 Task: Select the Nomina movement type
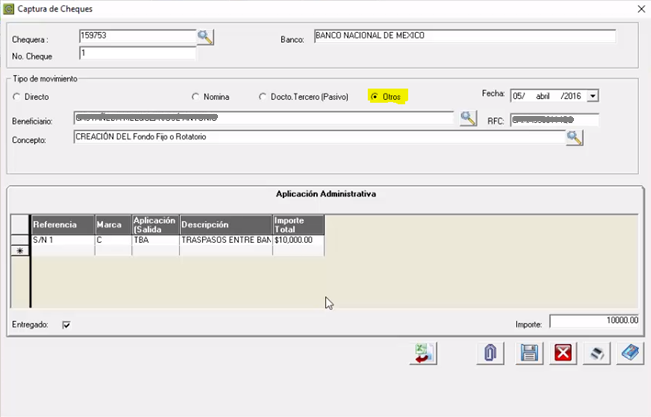pyautogui.click(x=195, y=97)
